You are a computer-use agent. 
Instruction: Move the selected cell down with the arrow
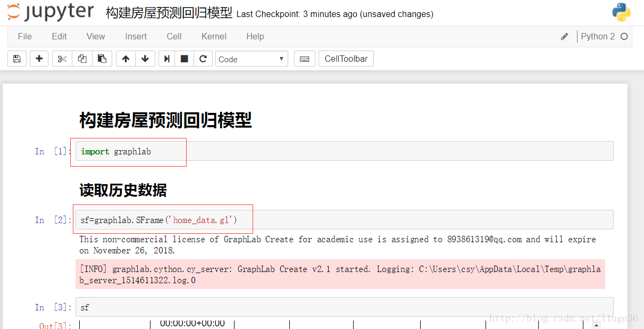click(145, 59)
